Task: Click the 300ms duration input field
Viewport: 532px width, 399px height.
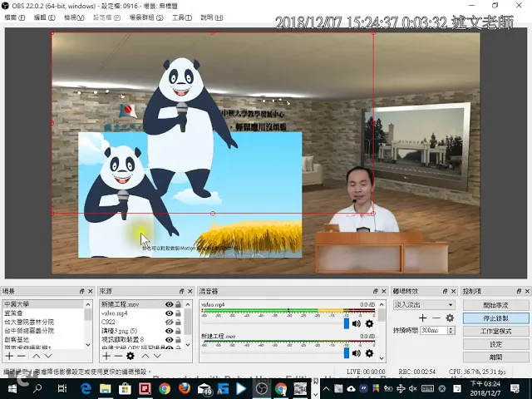Action: [434, 331]
